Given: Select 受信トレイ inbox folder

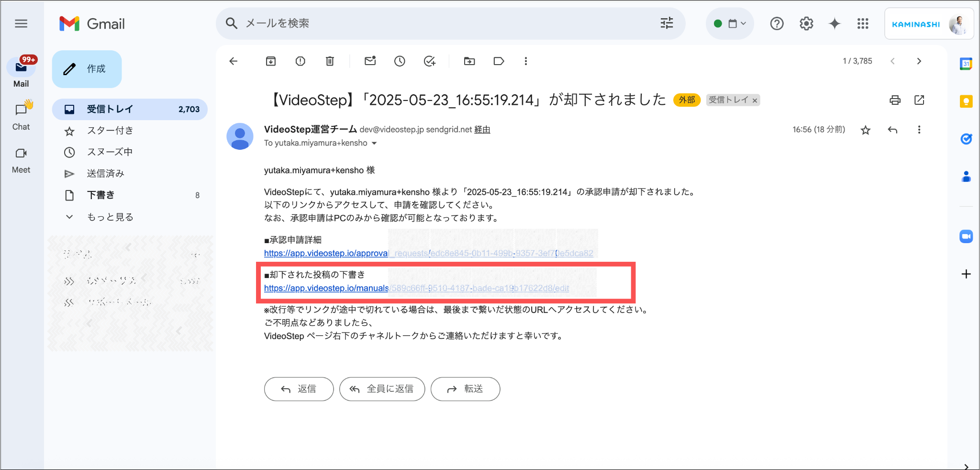Looking at the screenshot, I should (130, 109).
